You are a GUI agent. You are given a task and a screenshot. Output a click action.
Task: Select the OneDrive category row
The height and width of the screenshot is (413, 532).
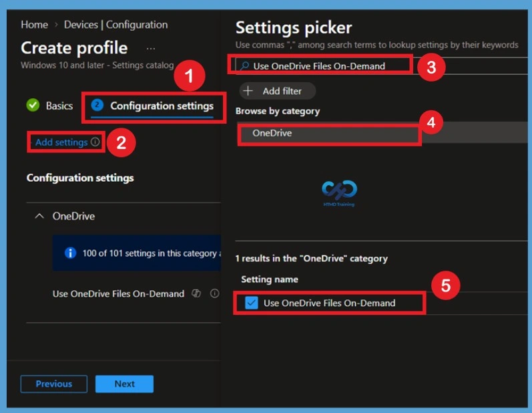(382, 133)
